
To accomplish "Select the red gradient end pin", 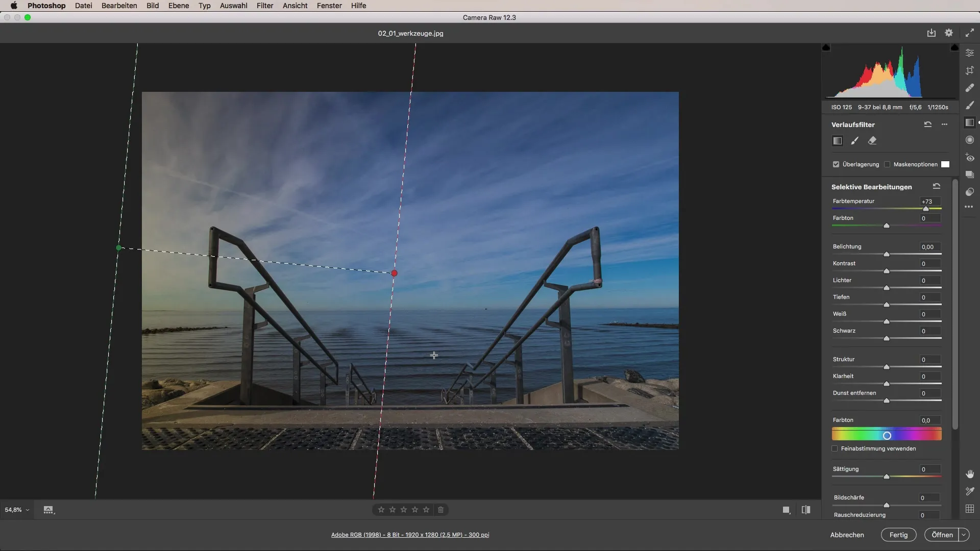I will pyautogui.click(x=394, y=273).
